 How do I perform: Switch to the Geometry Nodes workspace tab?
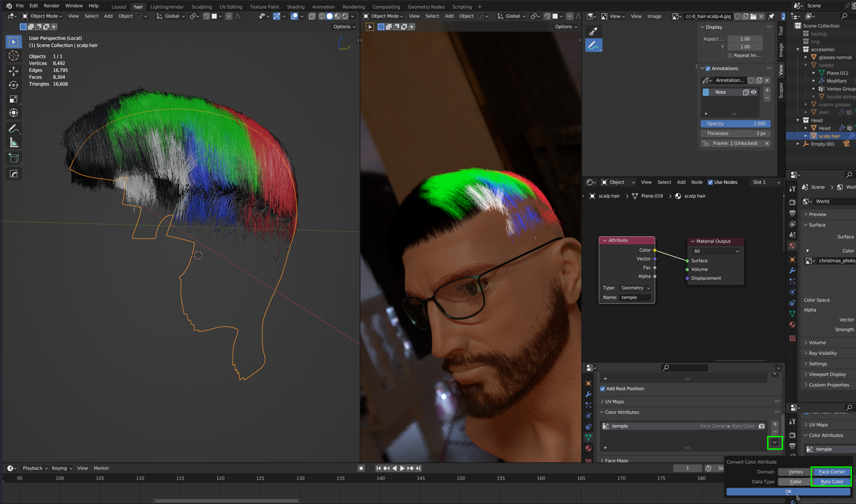pyautogui.click(x=426, y=7)
